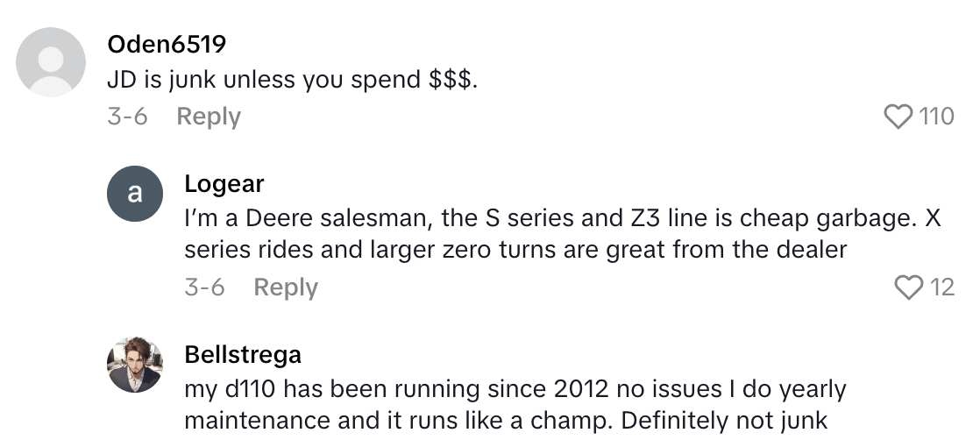Open Oden6519's gray default avatar
Screen dimensions: 980x440
52,62
